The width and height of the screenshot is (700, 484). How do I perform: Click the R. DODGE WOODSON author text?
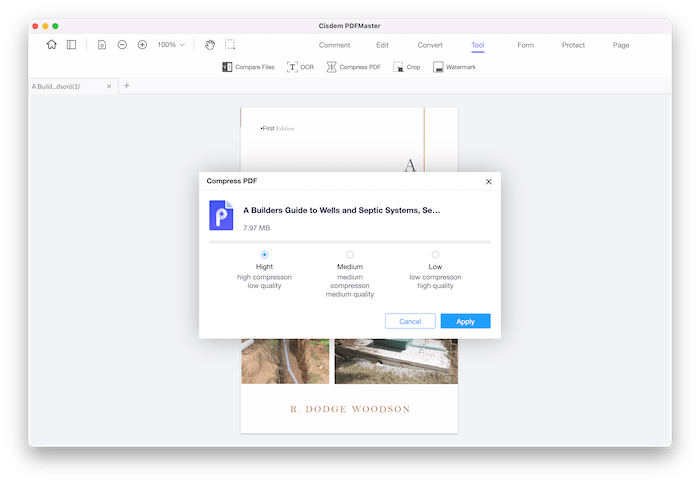350,409
